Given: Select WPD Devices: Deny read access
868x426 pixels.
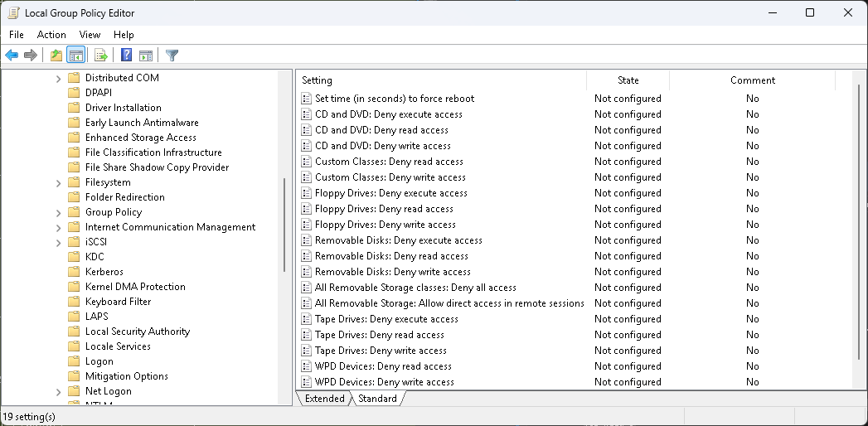Looking at the screenshot, I should 383,366.
